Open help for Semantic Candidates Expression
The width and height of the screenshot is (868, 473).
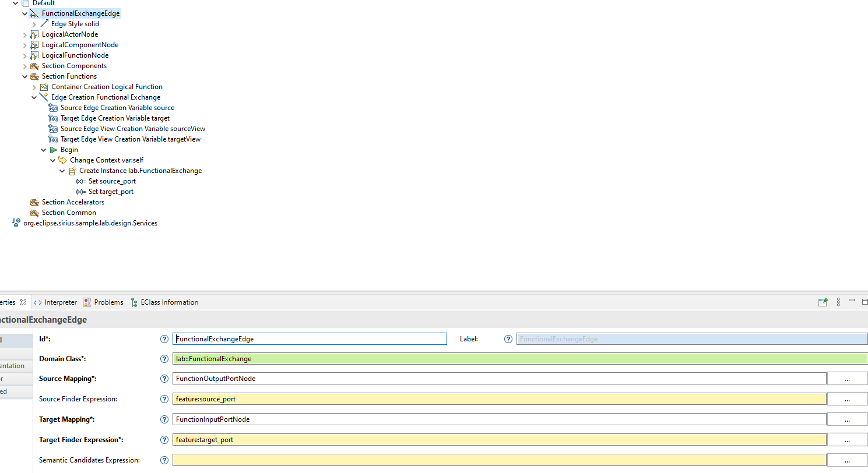click(x=164, y=460)
